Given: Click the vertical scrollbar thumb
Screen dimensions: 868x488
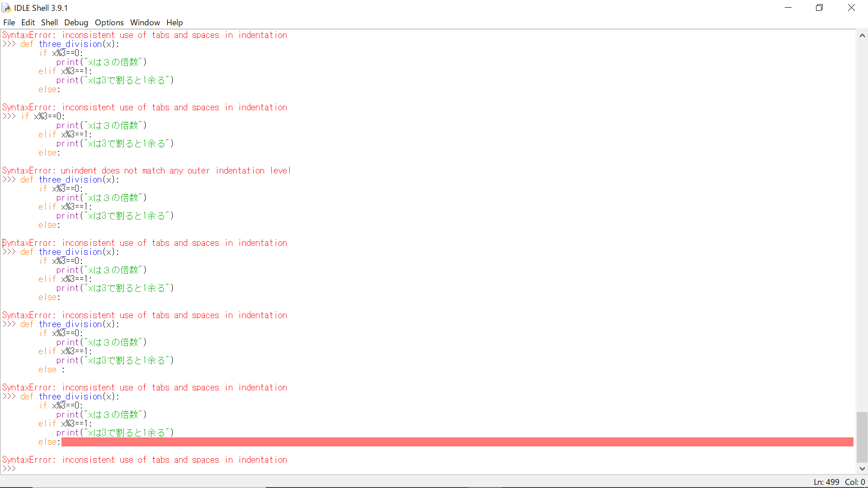Looking at the screenshot, I should (x=862, y=437).
